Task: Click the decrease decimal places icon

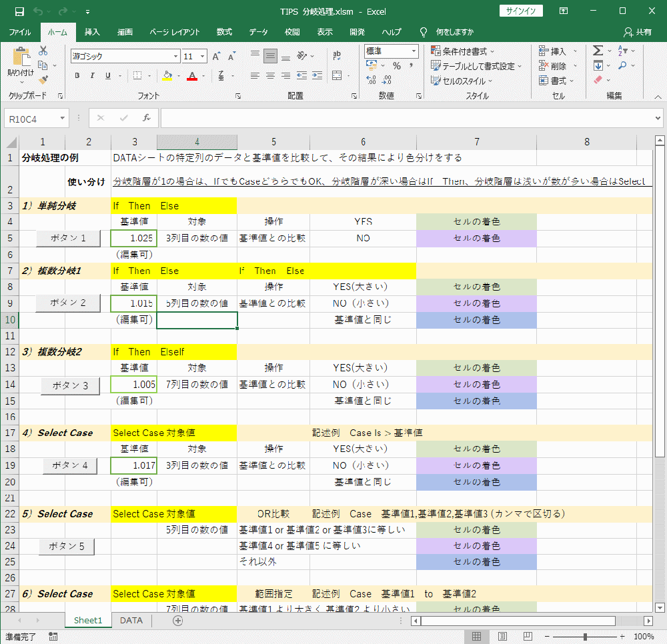Action: click(x=387, y=79)
